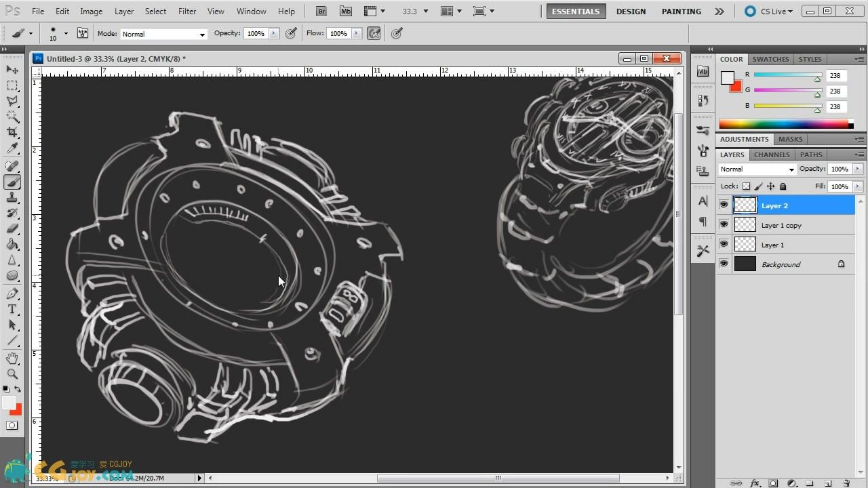Open the Opacity slider arrow in options bar

click(x=274, y=33)
